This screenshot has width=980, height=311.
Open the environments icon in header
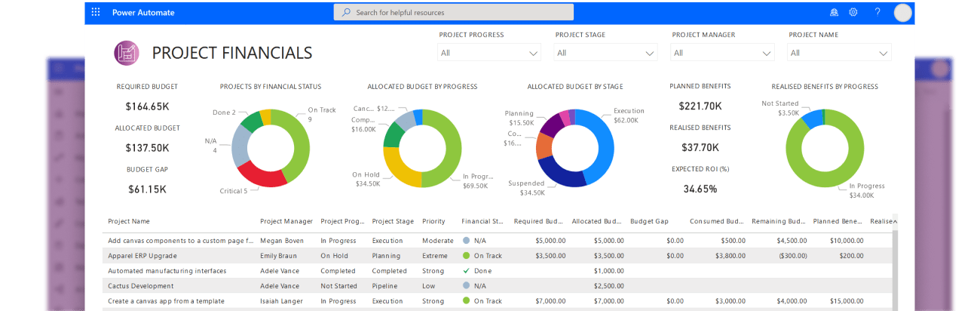click(834, 12)
